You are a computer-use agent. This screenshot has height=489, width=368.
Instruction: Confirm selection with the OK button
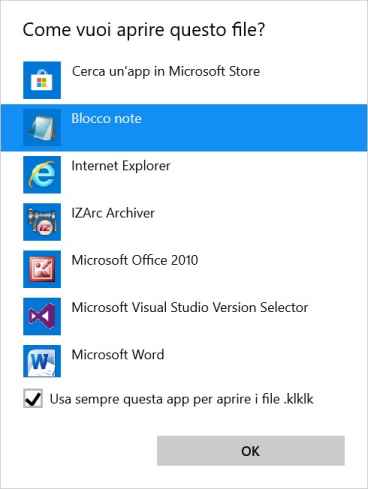251,451
